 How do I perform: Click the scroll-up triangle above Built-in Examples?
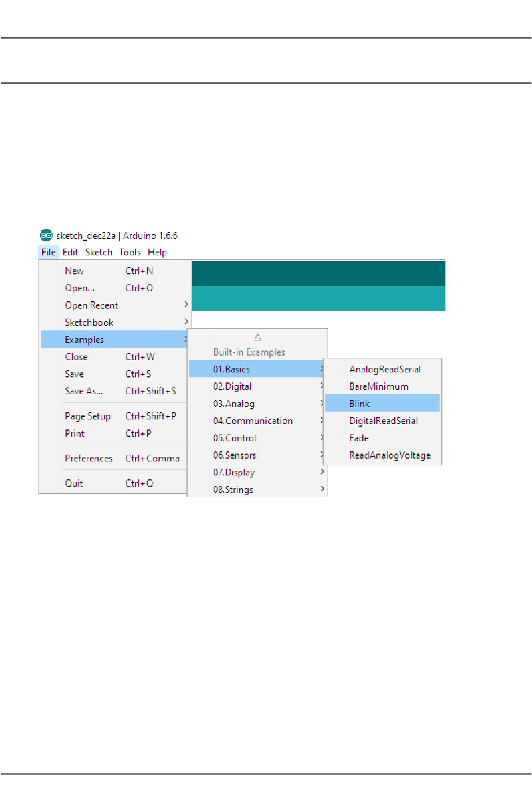click(x=258, y=337)
